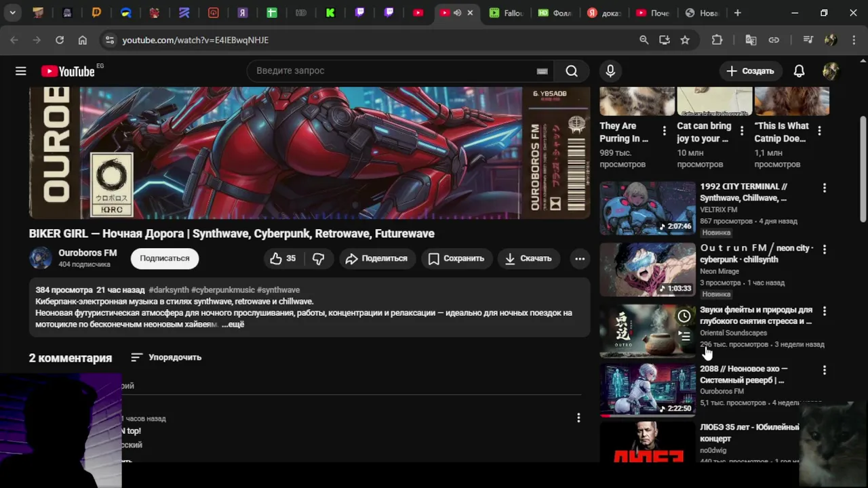The height and width of the screenshot is (488, 868).
Task: Expand description with ...ещё
Action: pyautogui.click(x=233, y=324)
